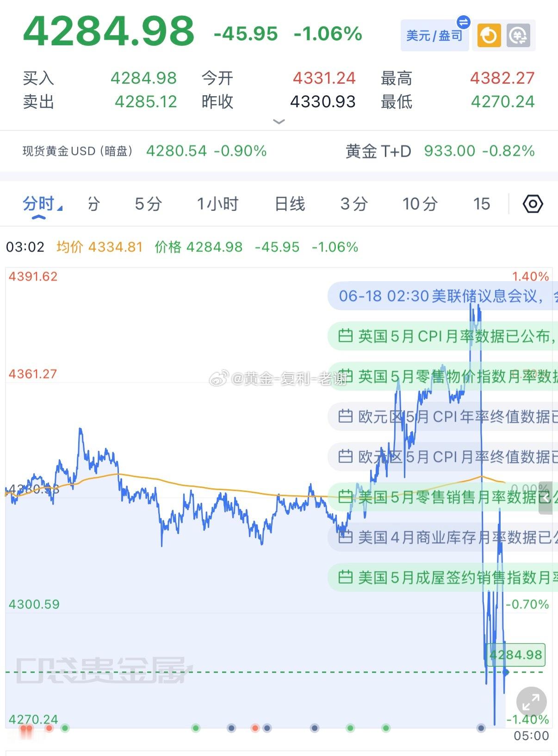Toggle the 美元/盎司 unit switch
The width and height of the screenshot is (558, 756).
click(434, 35)
